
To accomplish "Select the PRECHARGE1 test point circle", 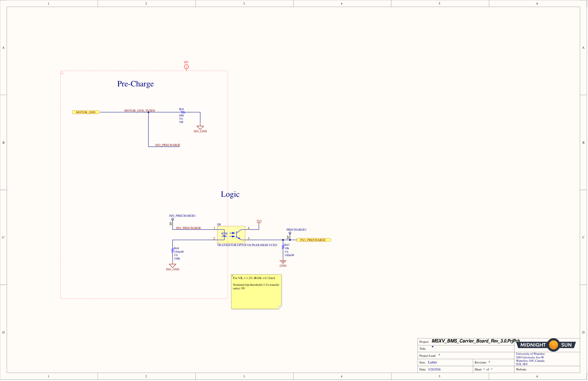I will coord(290,233).
